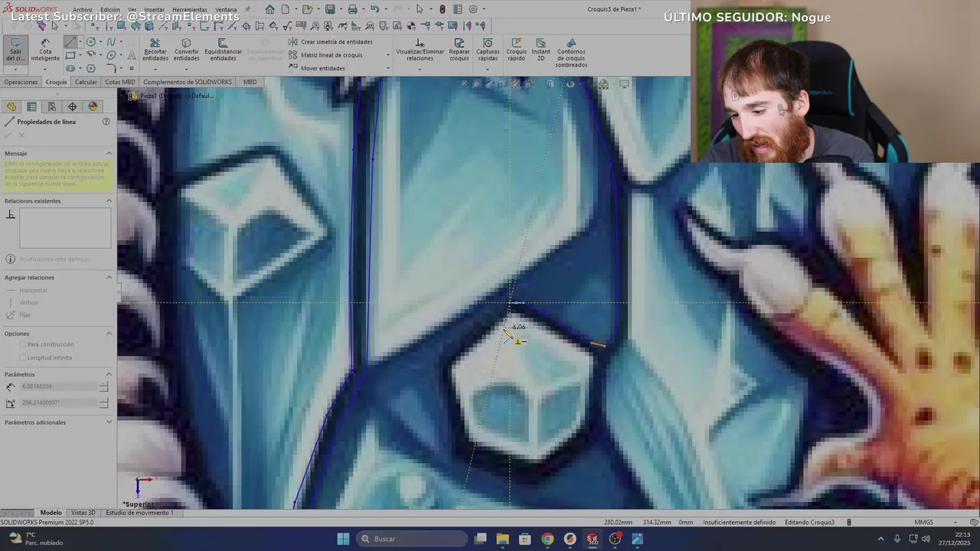Viewport: 980px width, 551px height.
Task: Open Matriz lineal de croquis dropdown arrow
Action: click(x=387, y=55)
